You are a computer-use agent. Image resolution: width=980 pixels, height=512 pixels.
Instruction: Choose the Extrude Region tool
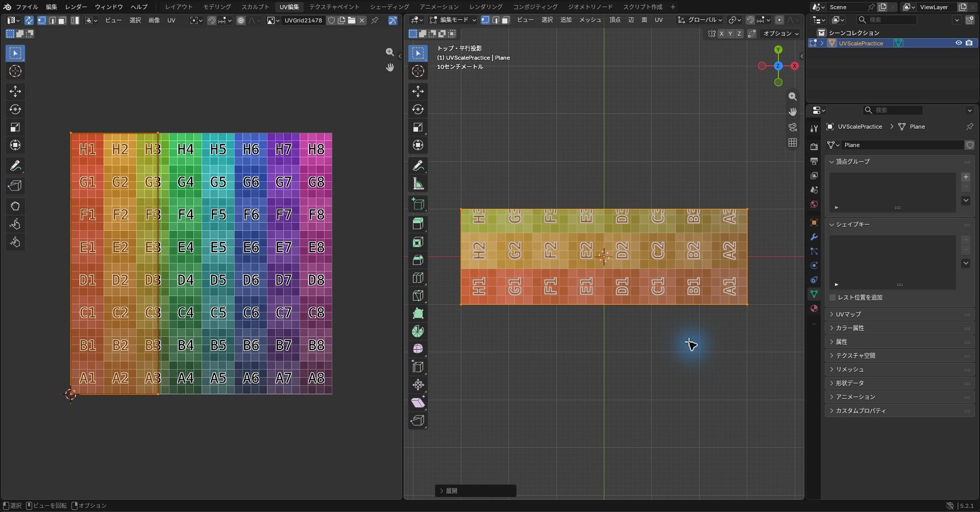[418, 224]
